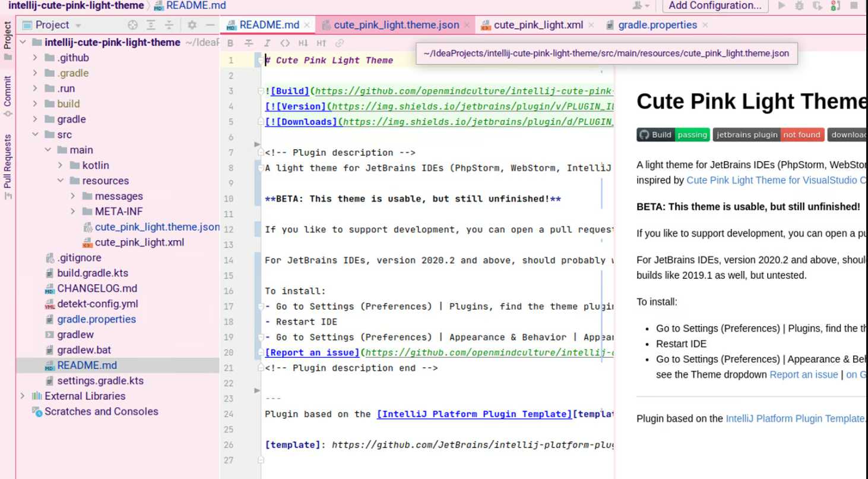Expand the .gradle folder arrow

[35, 73]
